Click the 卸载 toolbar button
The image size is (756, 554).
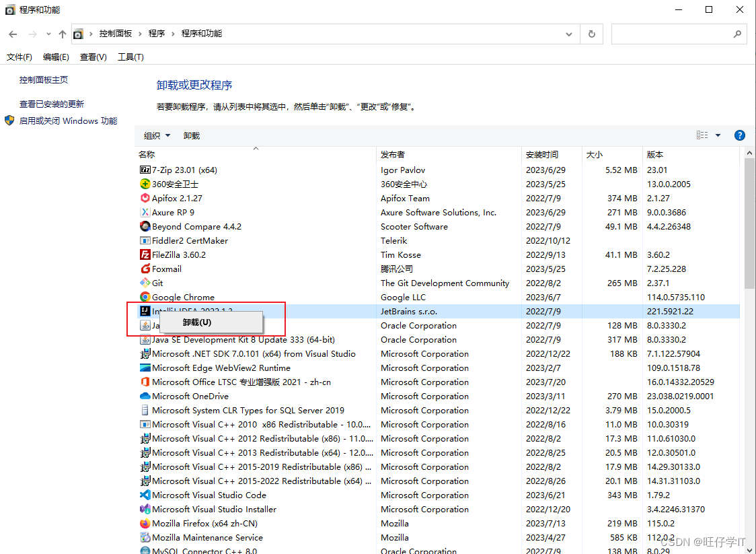tap(192, 135)
